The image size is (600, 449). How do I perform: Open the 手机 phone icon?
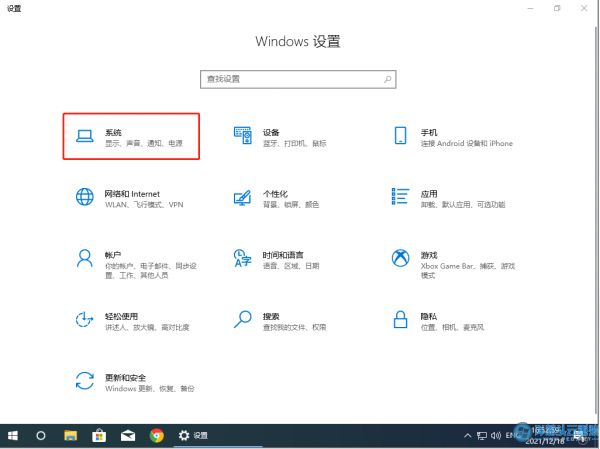pos(400,136)
